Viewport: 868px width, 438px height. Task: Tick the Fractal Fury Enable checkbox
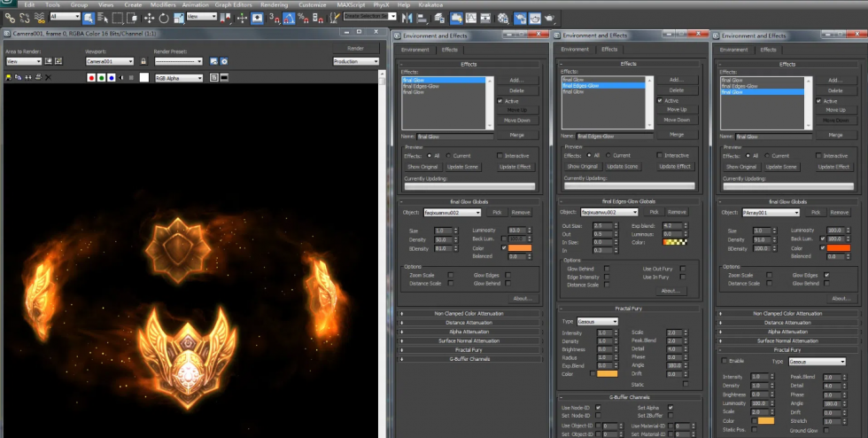tap(725, 361)
